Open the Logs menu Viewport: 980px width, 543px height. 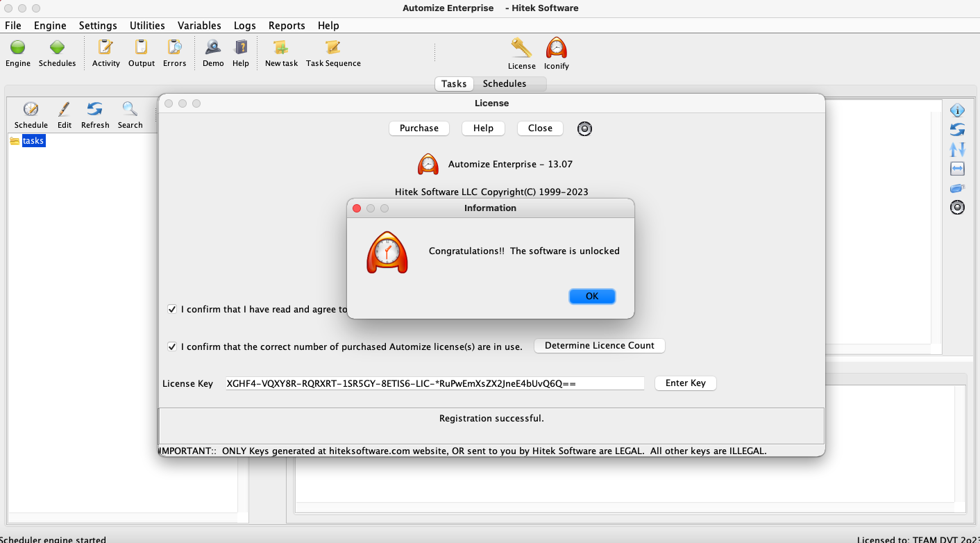pos(245,26)
